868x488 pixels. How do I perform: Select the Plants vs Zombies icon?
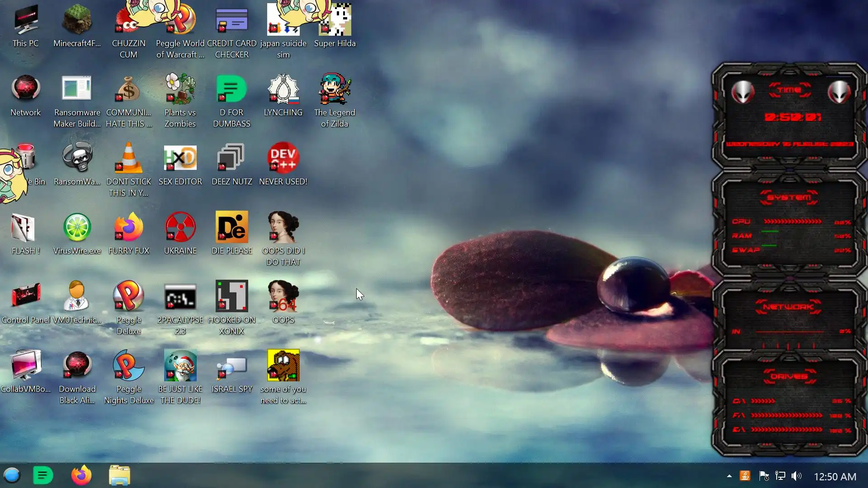coord(180,89)
